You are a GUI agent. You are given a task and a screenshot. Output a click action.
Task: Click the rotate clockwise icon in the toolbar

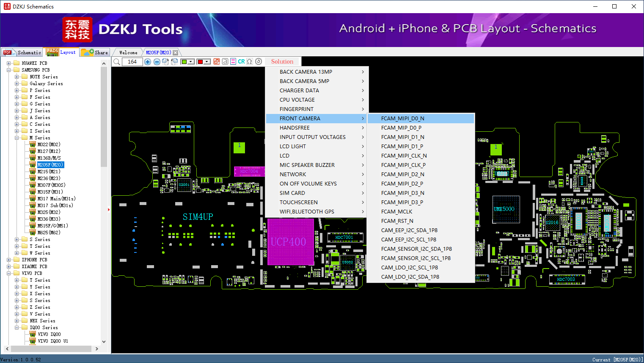(x=165, y=62)
